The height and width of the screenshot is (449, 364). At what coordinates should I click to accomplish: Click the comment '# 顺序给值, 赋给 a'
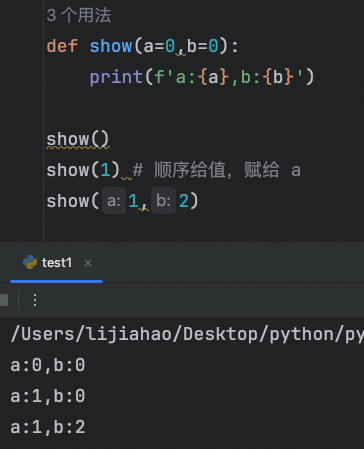pyautogui.click(x=217, y=170)
